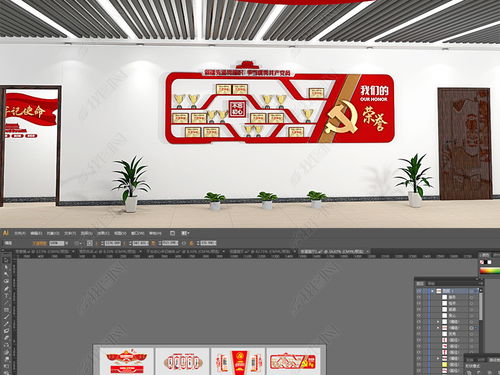Choose the Rectangle shape tool
500x375 pixels.
click(x=6, y=310)
